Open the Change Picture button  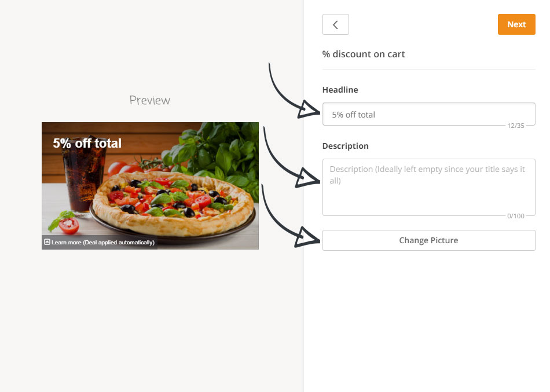(428, 240)
